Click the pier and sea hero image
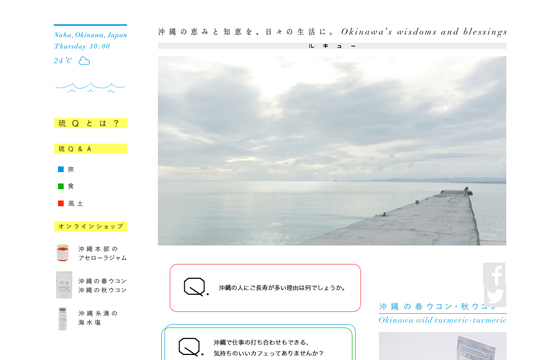This screenshot has width=560, height=360. (332, 150)
